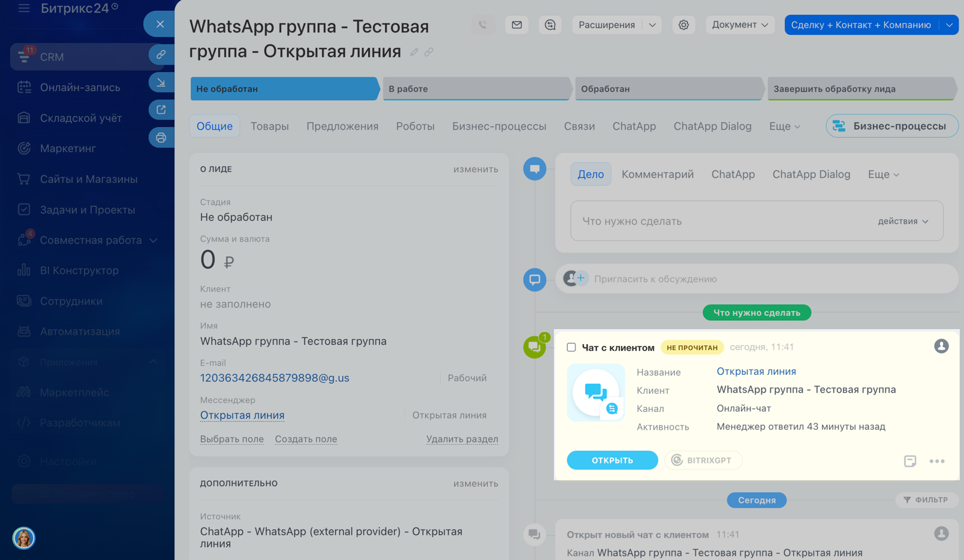Open three-dots menu in chat card
The width and height of the screenshot is (964, 560).
[936, 461]
